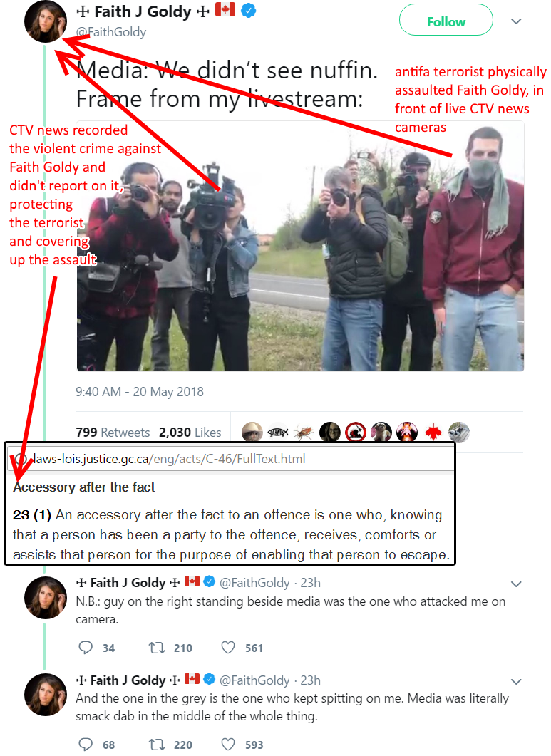Reply to the tweet with 34 replies
This screenshot has width=551, height=756.
click(86, 648)
